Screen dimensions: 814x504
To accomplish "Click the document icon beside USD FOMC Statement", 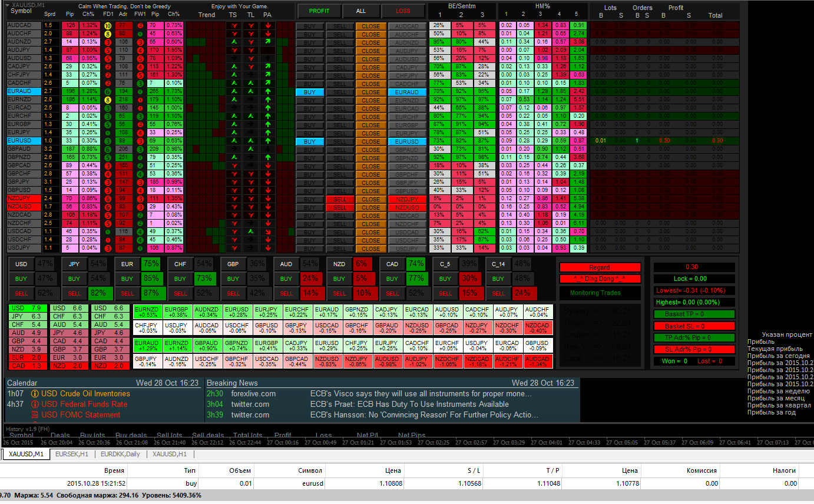I will point(35,415).
